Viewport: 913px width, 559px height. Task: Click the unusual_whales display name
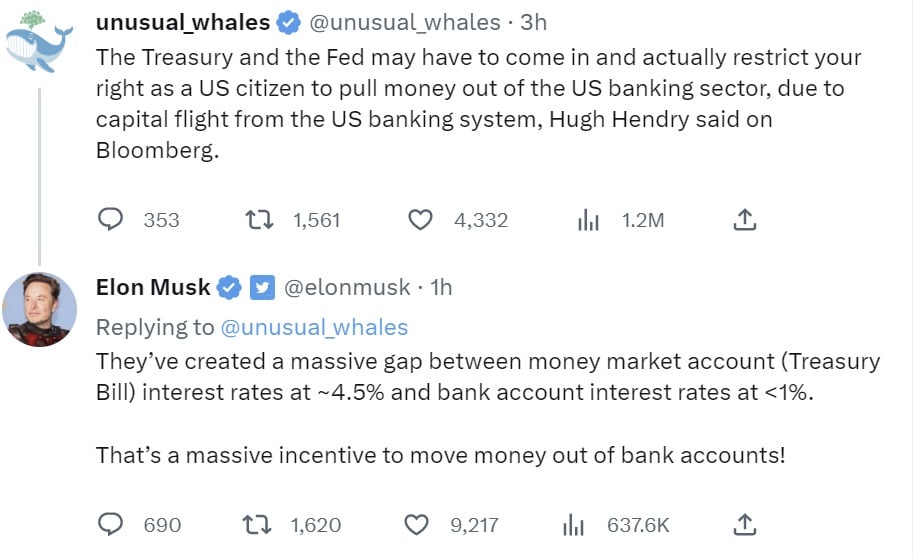pyautogui.click(x=182, y=22)
